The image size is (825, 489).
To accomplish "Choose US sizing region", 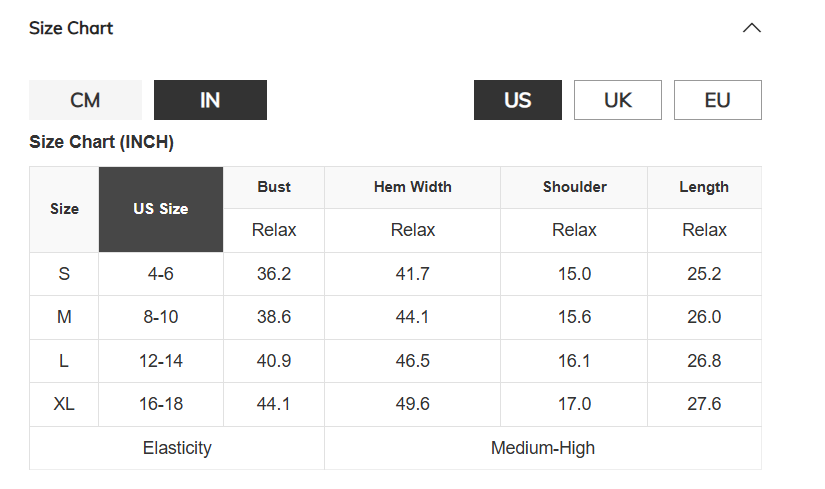I will [518, 100].
